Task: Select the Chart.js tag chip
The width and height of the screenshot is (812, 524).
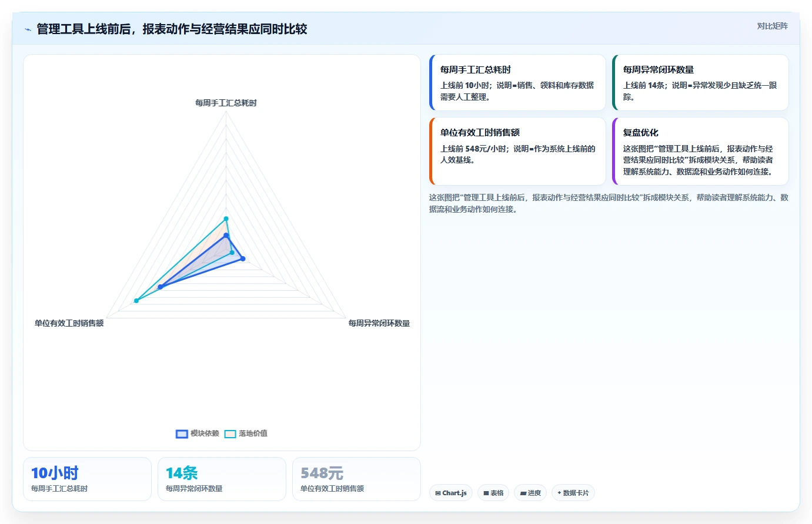Action: coord(451,493)
